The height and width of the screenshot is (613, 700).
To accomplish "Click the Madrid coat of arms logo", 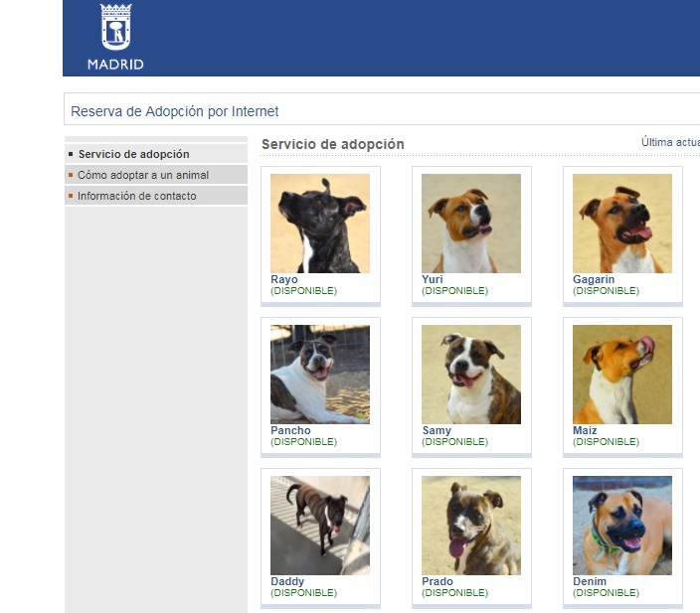I will [x=115, y=27].
